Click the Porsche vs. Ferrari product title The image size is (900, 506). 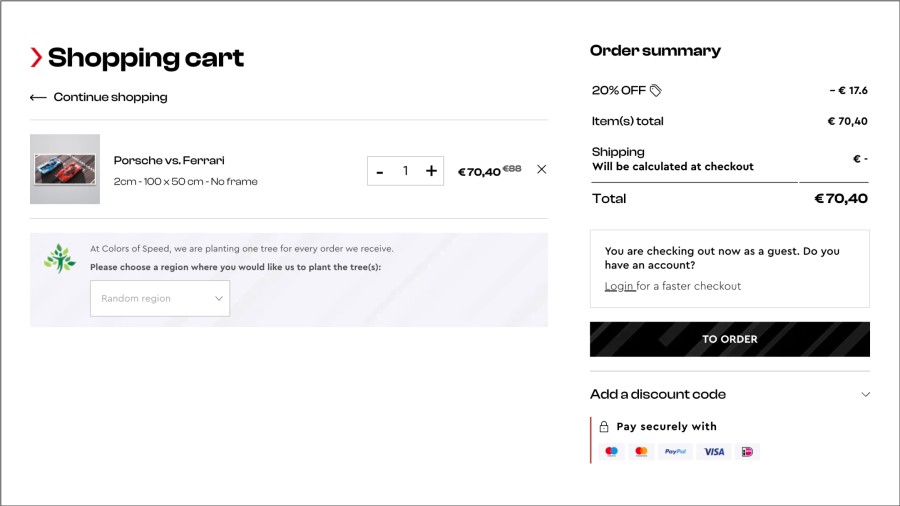pyautogui.click(x=169, y=160)
